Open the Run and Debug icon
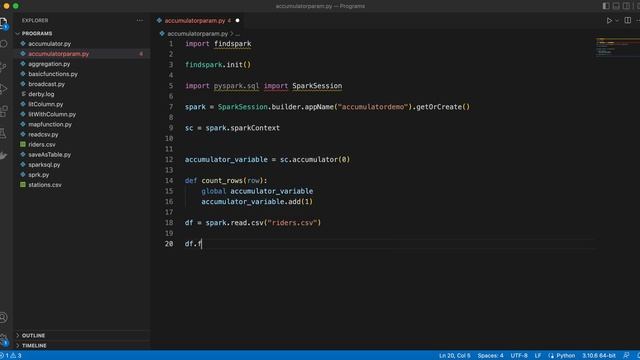The width and height of the screenshot is (640, 360). coord(4,89)
